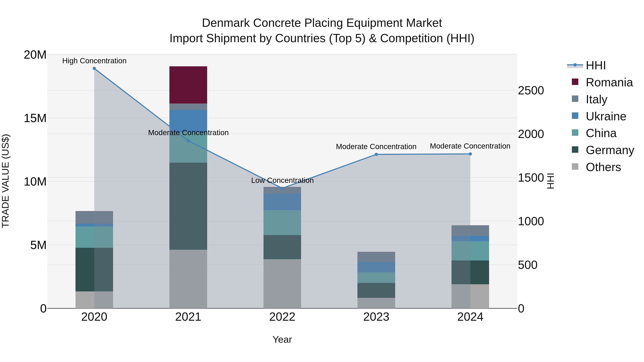The image size is (644, 362).
Task: Click the China swatch icon in legend
Action: [x=575, y=133]
